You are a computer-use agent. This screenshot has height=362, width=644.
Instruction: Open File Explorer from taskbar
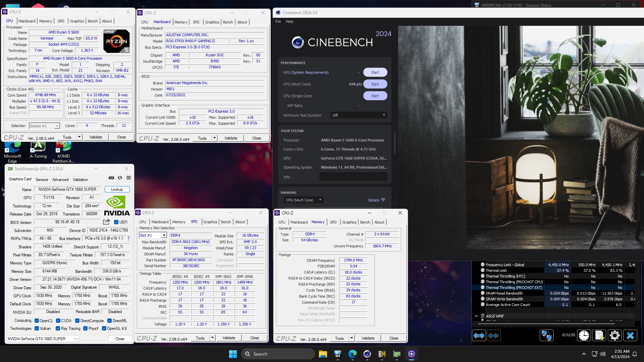pos(323,354)
